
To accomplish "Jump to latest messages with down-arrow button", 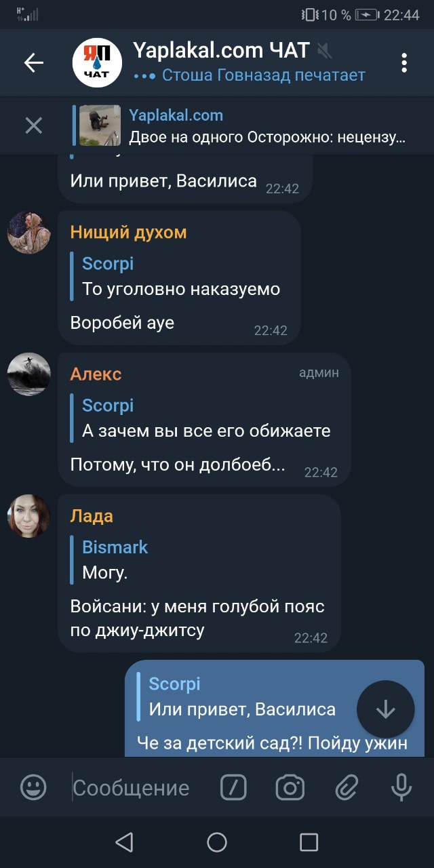I will (385, 709).
